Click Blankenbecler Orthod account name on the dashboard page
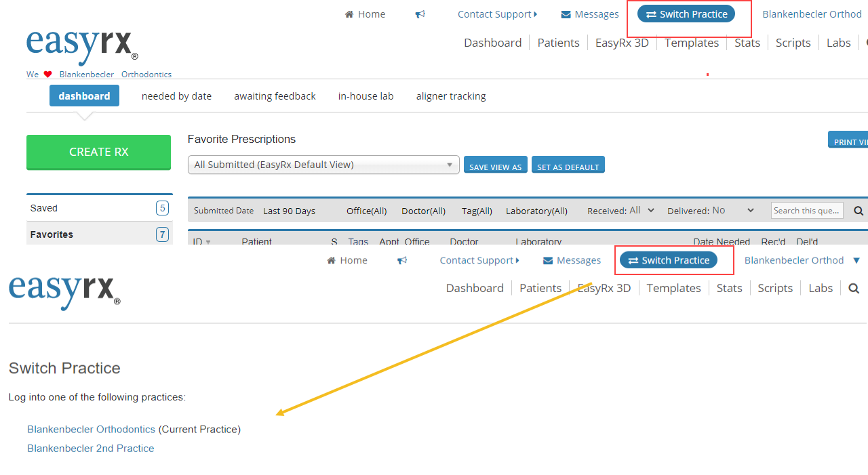This screenshot has width=868, height=475. click(x=812, y=14)
